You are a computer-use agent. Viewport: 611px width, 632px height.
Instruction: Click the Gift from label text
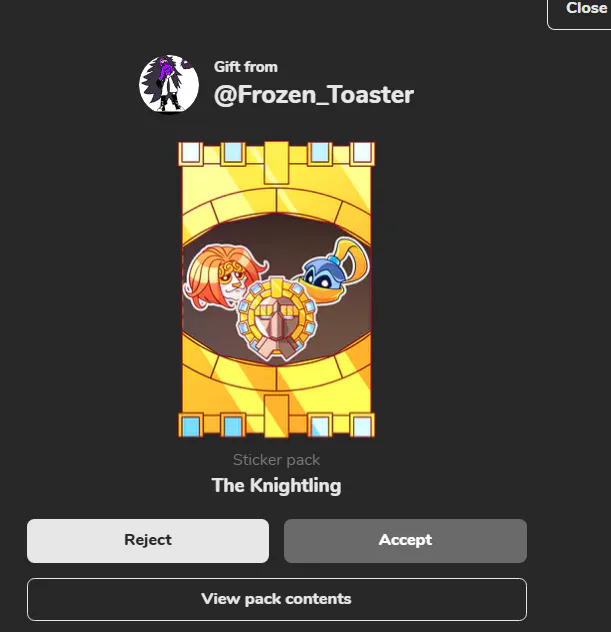[x=245, y=67]
